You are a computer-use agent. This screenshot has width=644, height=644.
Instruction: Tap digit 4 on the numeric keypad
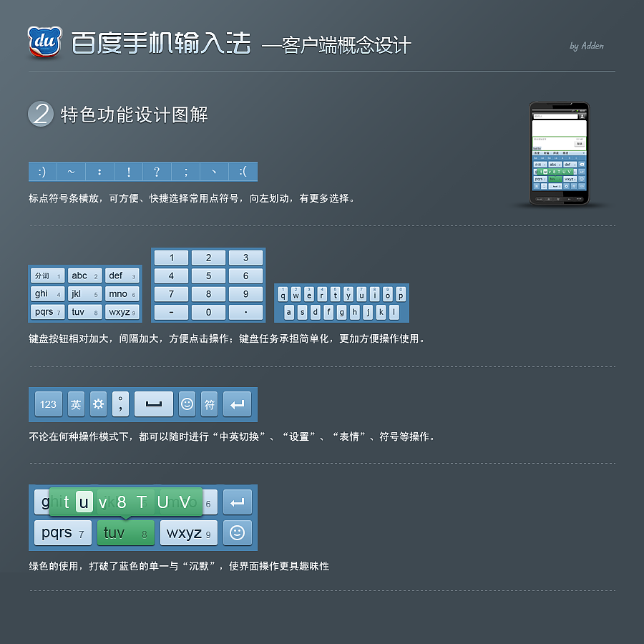171,276
